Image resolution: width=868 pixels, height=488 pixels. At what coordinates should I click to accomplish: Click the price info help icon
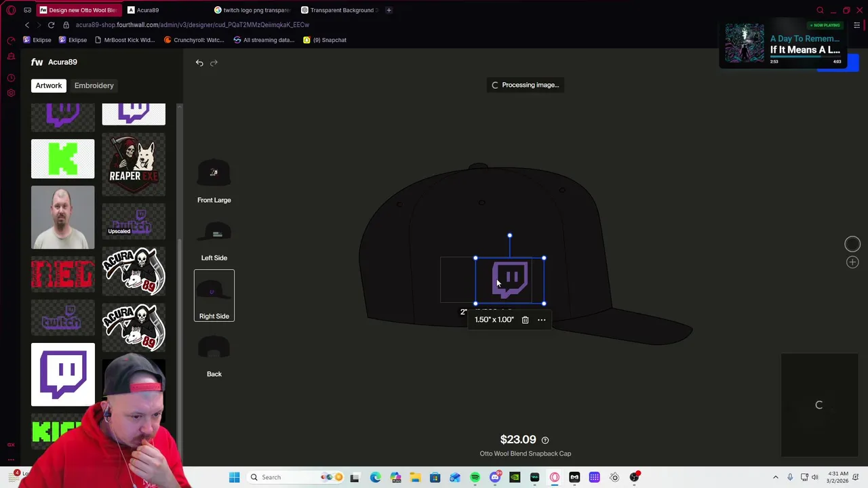tap(545, 440)
